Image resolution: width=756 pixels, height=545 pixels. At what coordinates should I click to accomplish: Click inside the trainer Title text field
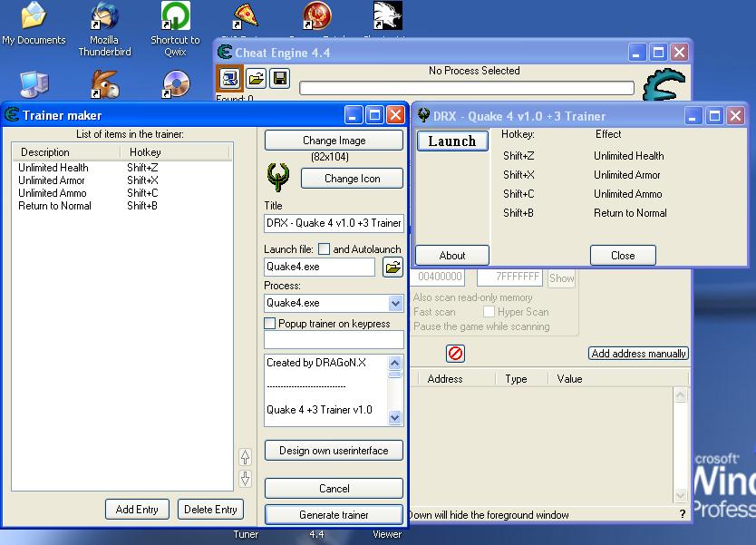click(334, 223)
